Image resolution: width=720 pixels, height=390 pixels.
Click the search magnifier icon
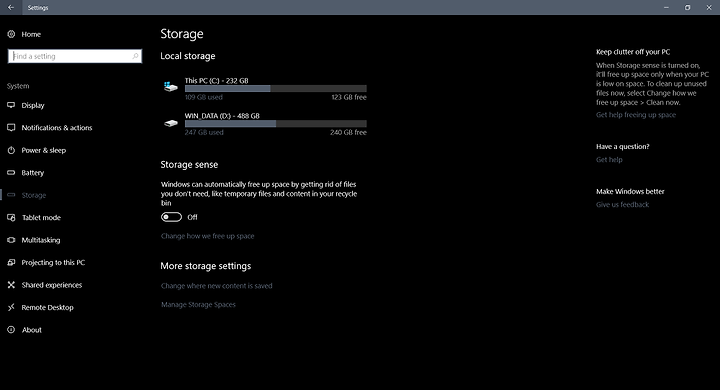click(135, 56)
